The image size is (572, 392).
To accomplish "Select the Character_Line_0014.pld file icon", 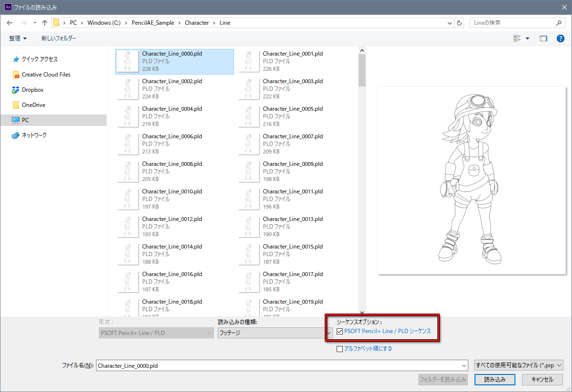I will tap(127, 254).
